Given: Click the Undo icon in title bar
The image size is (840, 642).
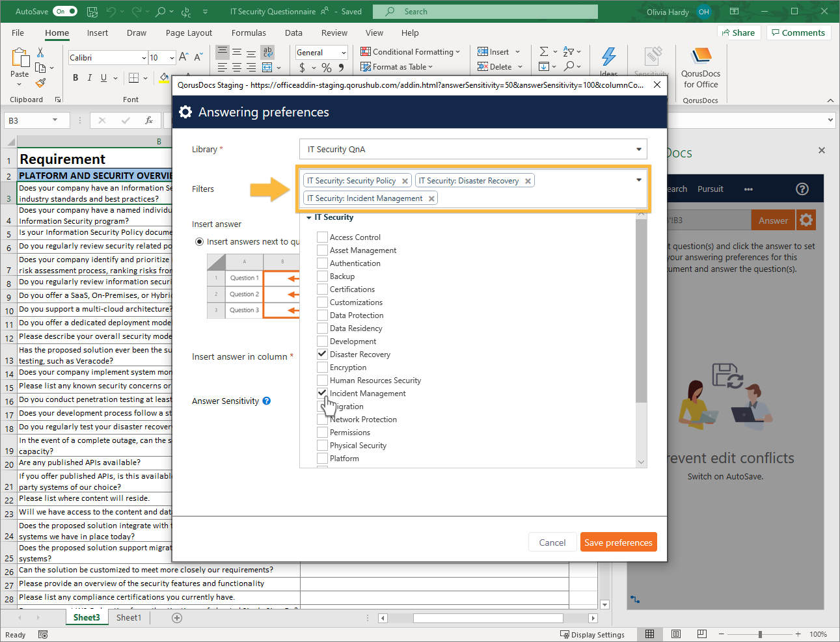Looking at the screenshot, I should click(111, 12).
